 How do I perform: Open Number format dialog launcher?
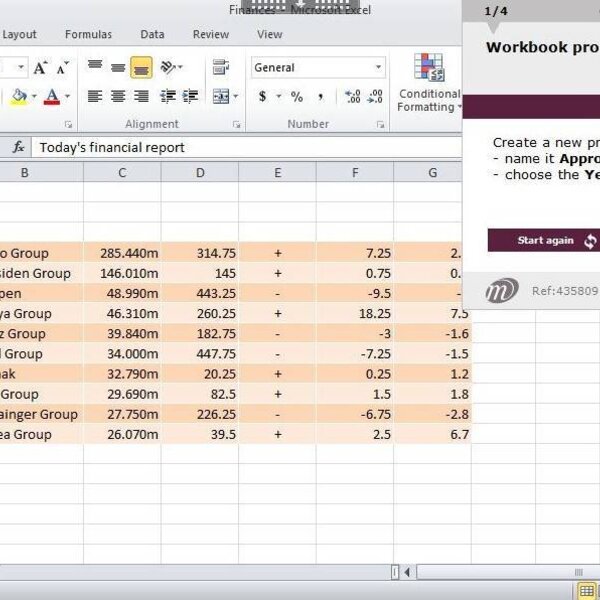(x=380, y=124)
